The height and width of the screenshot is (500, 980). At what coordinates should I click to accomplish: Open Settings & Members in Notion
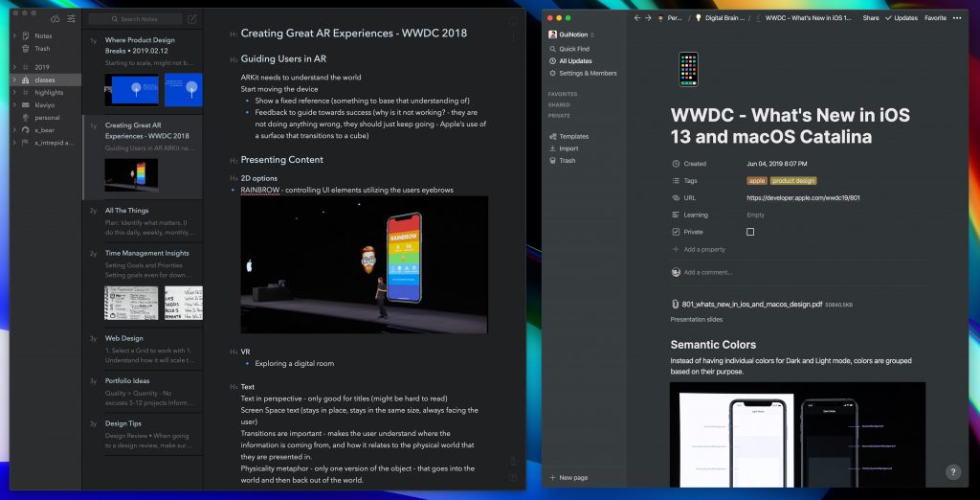pos(585,73)
